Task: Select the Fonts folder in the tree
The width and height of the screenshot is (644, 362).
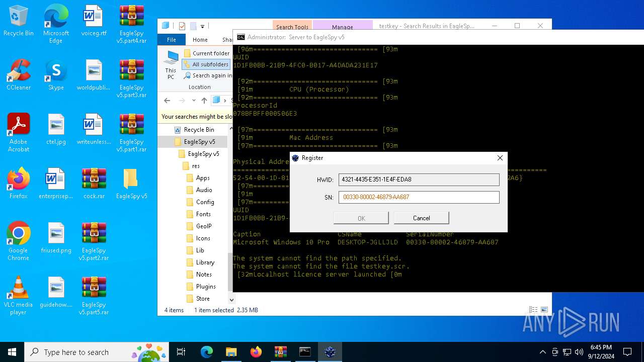Action: [203, 214]
